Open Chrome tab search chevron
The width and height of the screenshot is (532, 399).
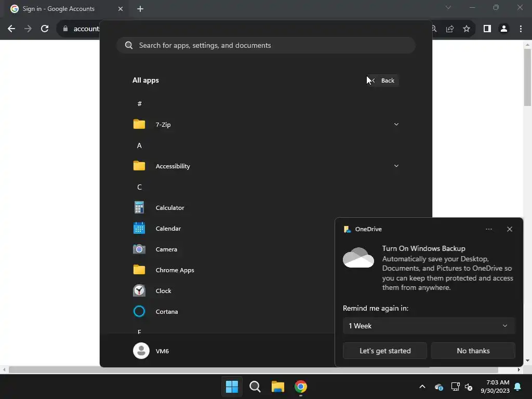pyautogui.click(x=448, y=7)
